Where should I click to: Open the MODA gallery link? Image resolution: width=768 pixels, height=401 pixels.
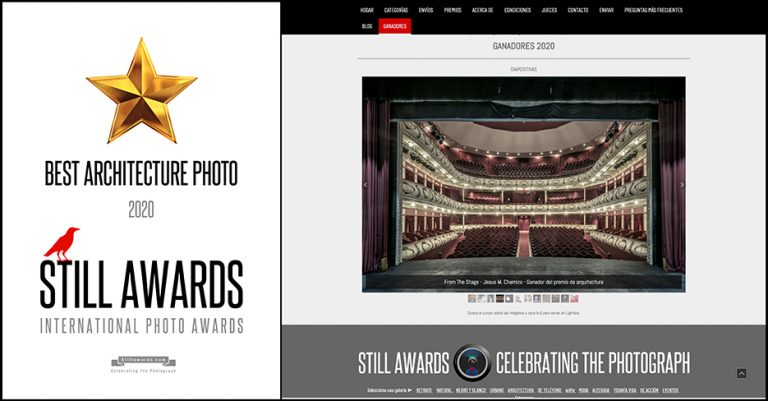point(583,390)
